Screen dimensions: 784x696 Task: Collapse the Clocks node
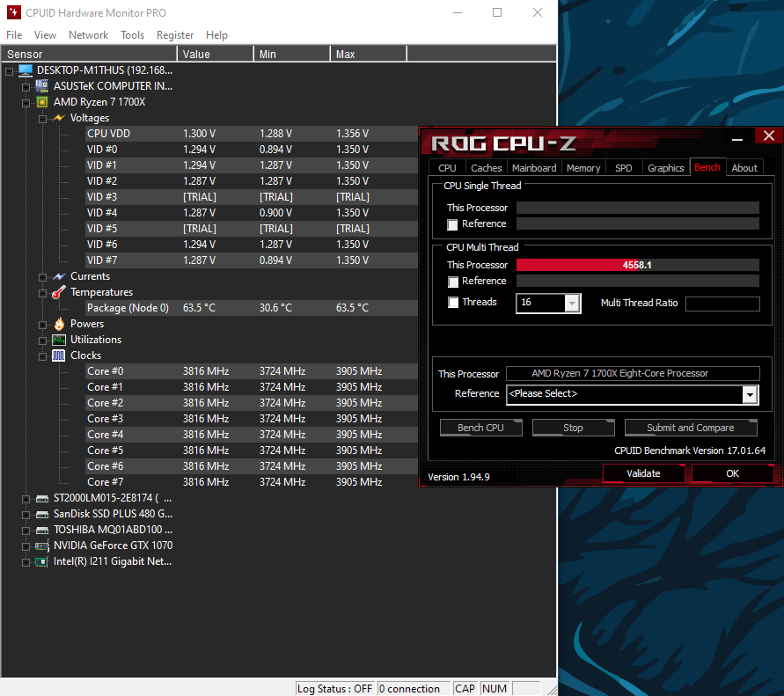pos(42,357)
